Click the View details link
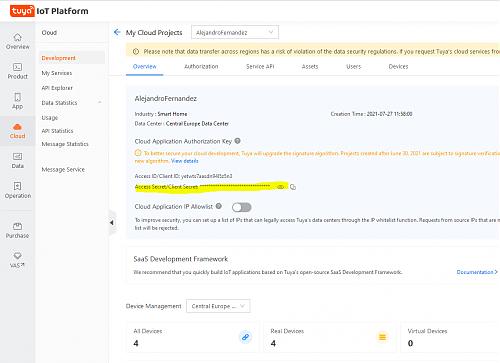The image size is (500, 363). tap(185, 161)
